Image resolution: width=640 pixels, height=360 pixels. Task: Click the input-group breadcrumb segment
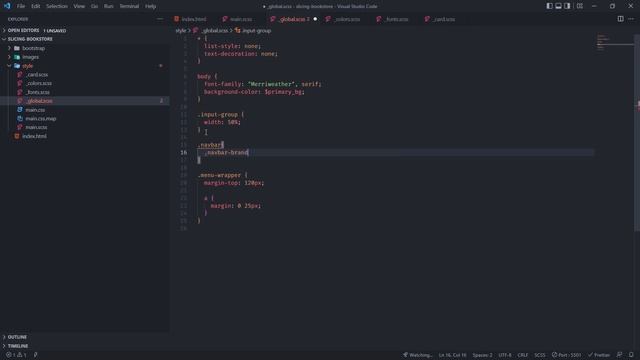pos(256,31)
